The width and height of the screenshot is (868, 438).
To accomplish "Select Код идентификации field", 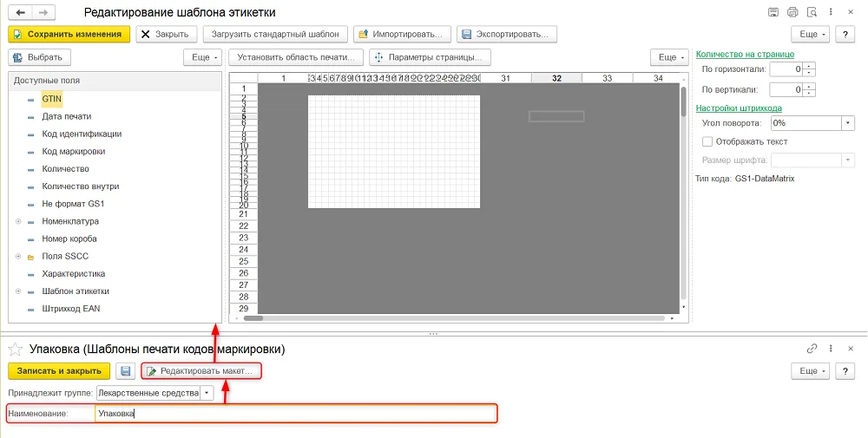I will click(x=82, y=134).
